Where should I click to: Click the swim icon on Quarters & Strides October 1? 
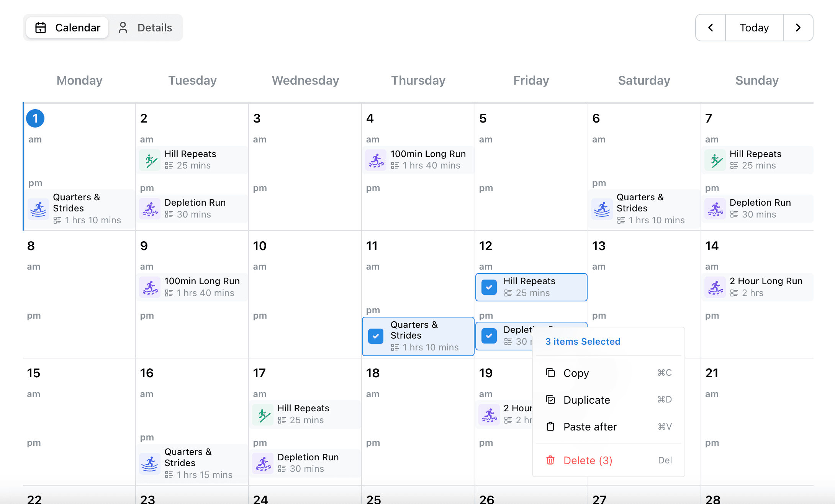pos(38,209)
